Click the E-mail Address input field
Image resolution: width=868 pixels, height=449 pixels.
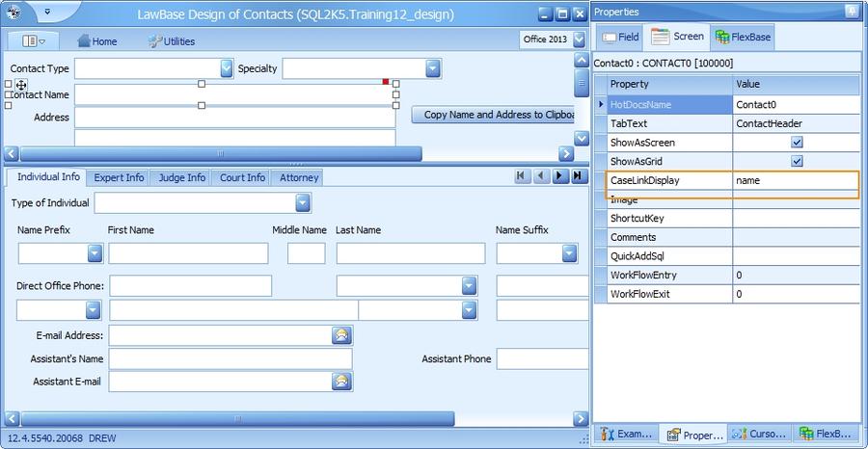tap(220, 335)
